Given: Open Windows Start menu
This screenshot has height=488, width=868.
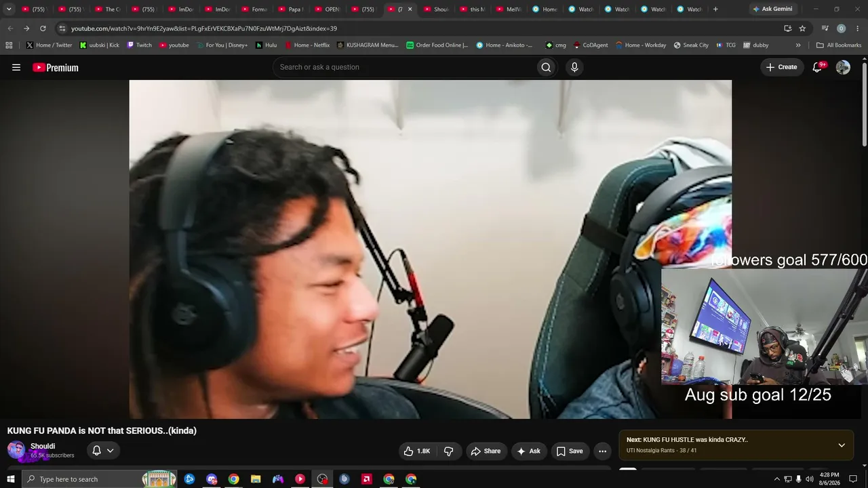Looking at the screenshot, I should click(x=10, y=479).
